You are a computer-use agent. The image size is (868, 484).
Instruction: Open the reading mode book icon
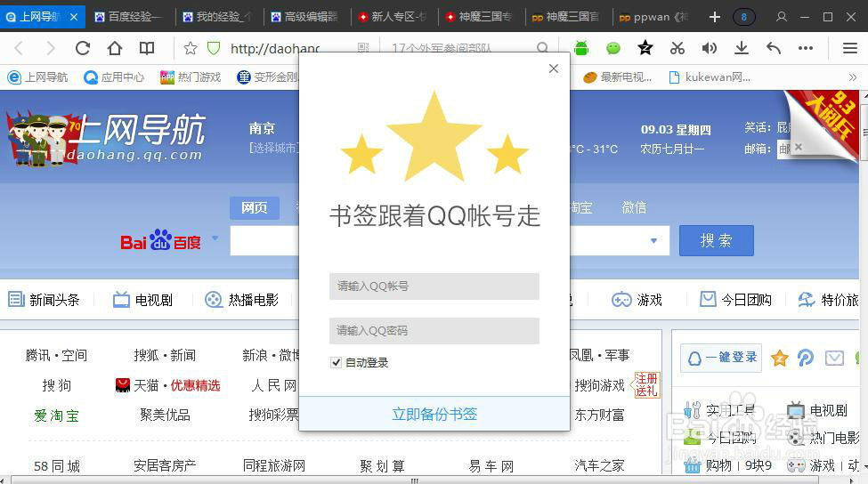147,49
